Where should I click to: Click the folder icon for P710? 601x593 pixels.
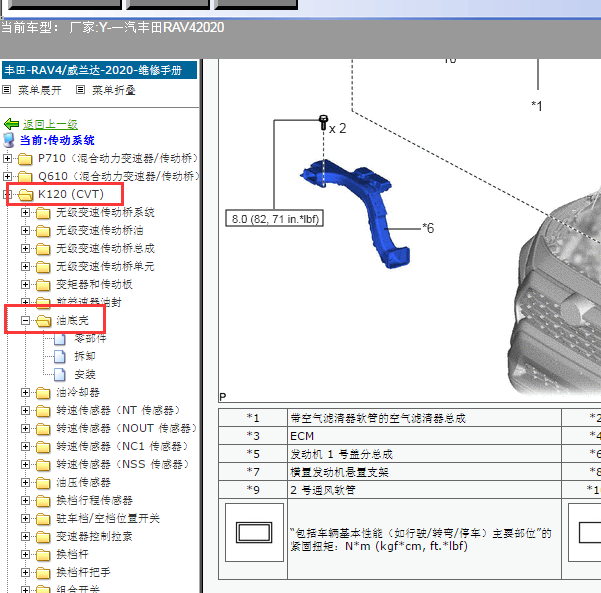pyautogui.click(x=25, y=158)
